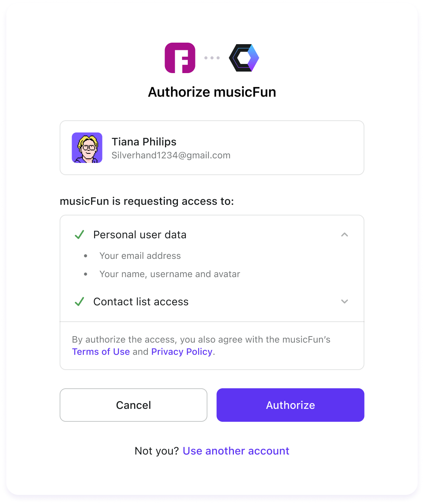Click the three dots between the app logos
Image resolution: width=424 pixels, height=504 pixels.
pyautogui.click(x=212, y=57)
